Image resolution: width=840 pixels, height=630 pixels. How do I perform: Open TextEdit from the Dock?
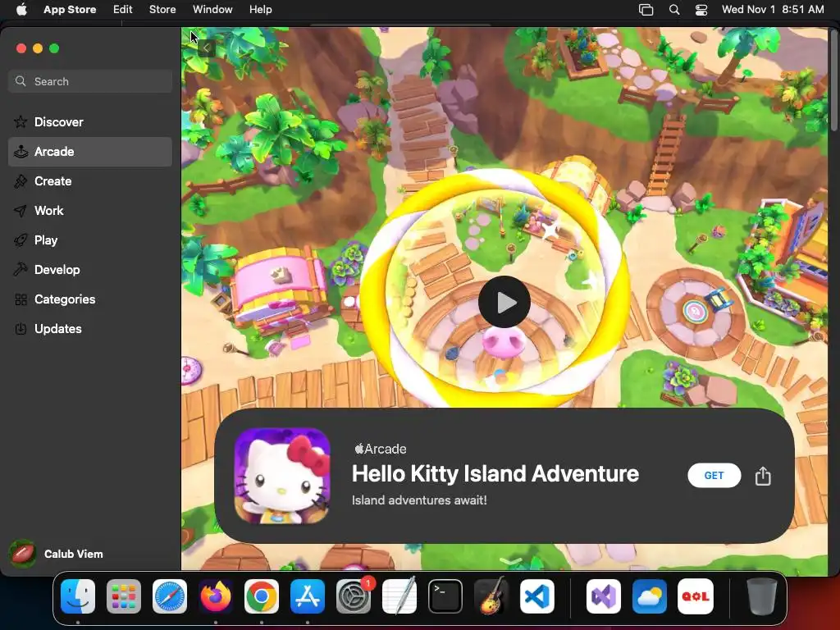pos(399,596)
